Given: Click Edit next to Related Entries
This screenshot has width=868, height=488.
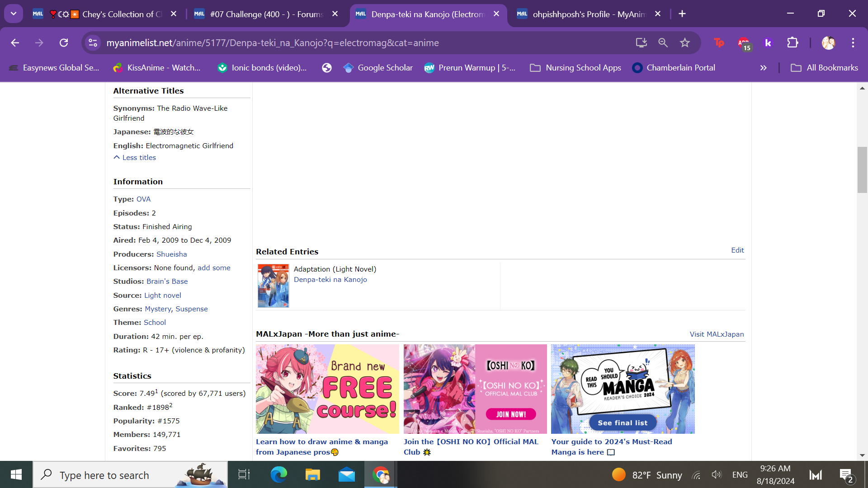Looking at the screenshot, I should pyautogui.click(x=737, y=250).
